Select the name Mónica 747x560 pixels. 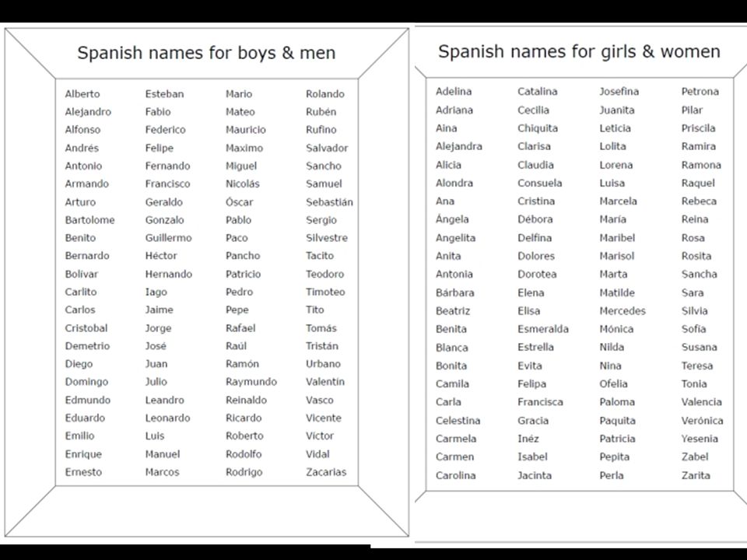(616, 329)
